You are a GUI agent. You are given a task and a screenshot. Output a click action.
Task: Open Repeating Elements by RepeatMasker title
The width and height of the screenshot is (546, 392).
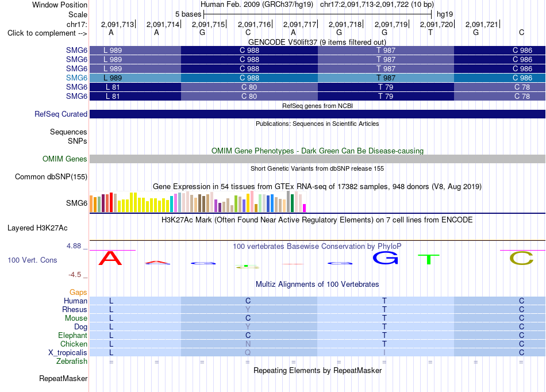point(317,370)
